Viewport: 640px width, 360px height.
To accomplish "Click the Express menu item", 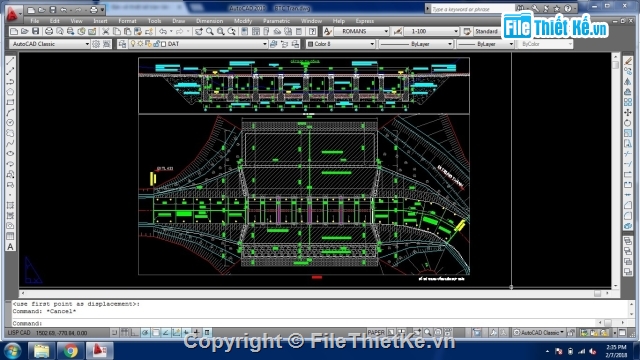I will [x=364, y=21].
